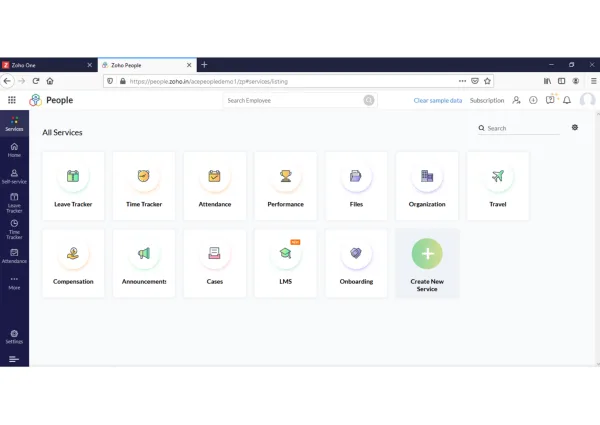This screenshot has width=600, height=425.
Task: Open the Onboarding service card
Action: click(x=356, y=263)
